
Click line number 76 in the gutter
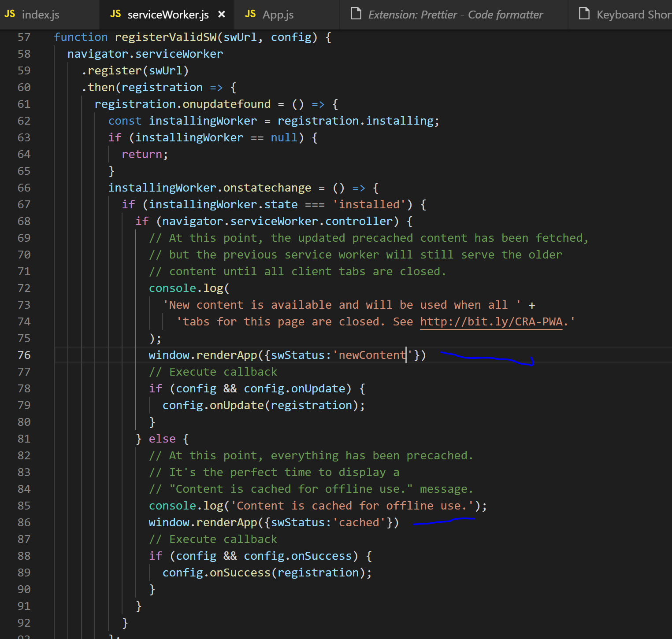[x=24, y=355]
